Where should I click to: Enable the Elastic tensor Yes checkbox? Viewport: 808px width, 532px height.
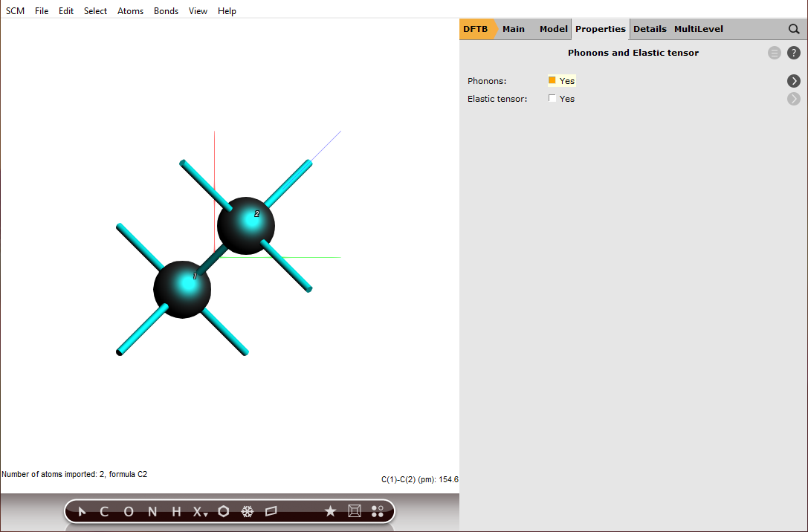[552, 98]
